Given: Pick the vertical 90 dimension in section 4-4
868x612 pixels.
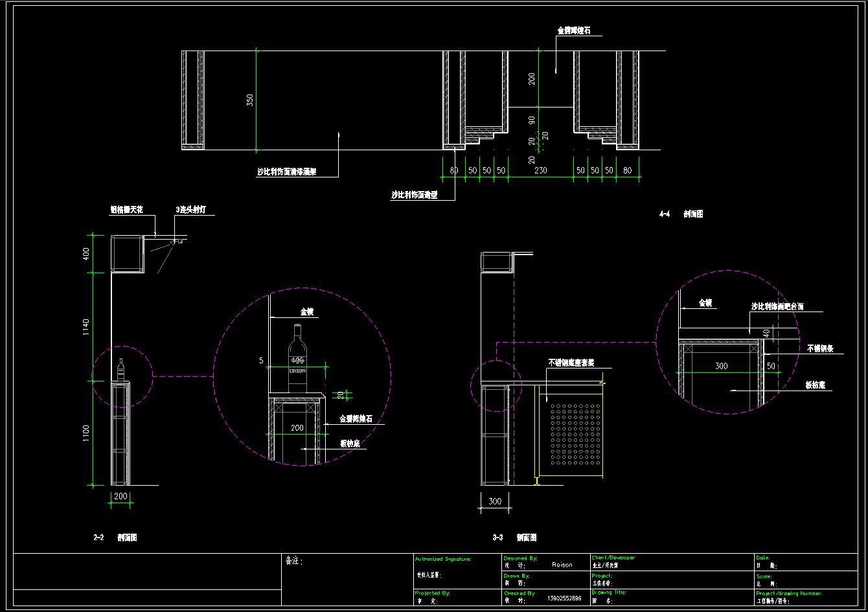Looking at the screenshot, I should point(532,120).
